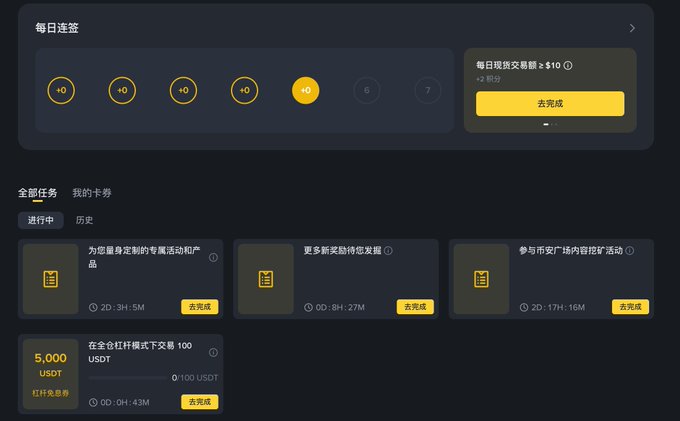Viewport: 680px width, 421px height.
Task: Click the day 6 check-in circle
Action: (366, 90)
